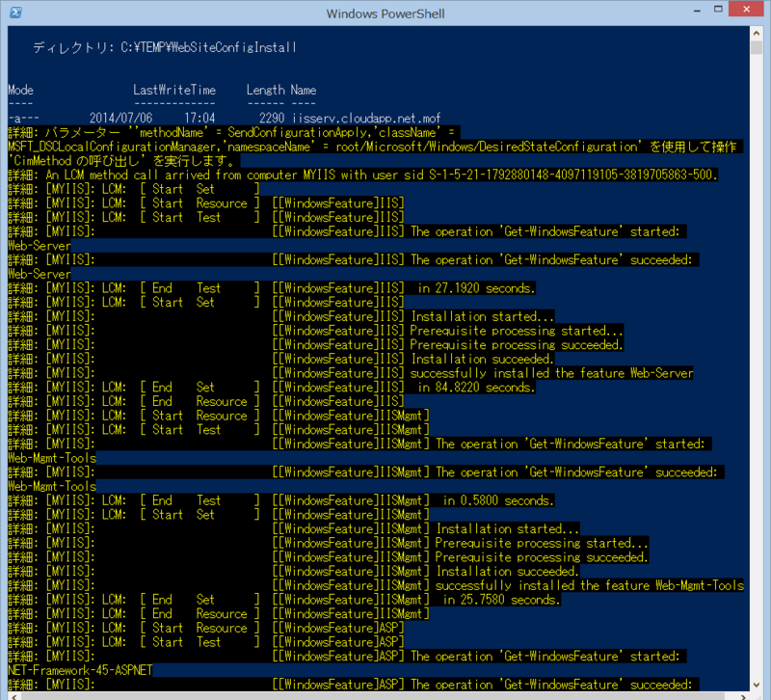
Task: Click the 'in 25.7580 seconds.' text
Action: [501, 600]
